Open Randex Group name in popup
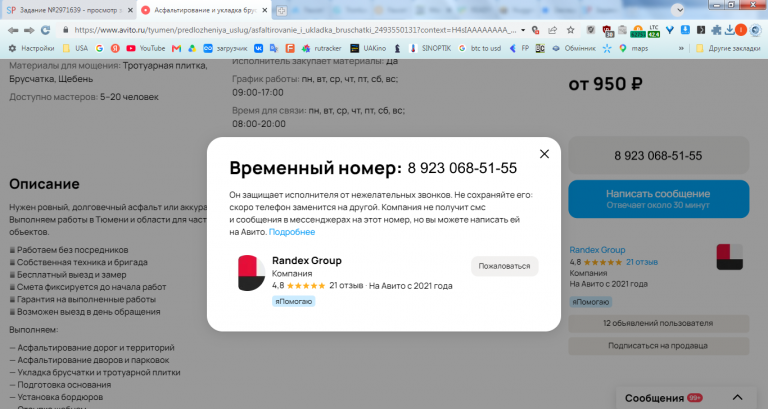Image resolution: width=768 pixels, height=409 pixels. 307,261
